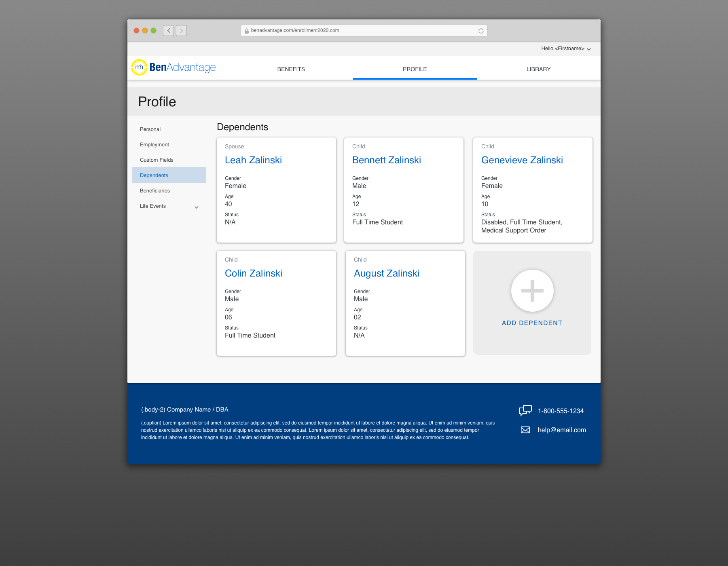The width and height of the screenshot is (728, 566).
Task: Click the padlock icon in address bar
Action: coord(247,31)
